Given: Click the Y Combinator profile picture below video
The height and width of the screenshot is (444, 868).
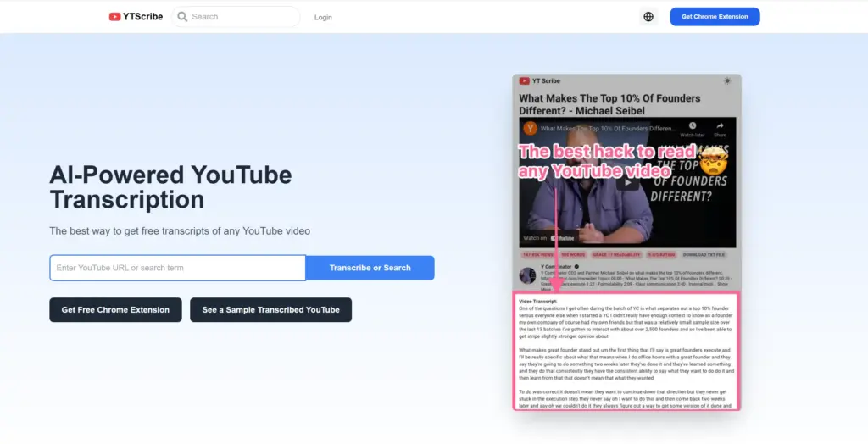Looking at the screenshot, I should click(528, 275).
